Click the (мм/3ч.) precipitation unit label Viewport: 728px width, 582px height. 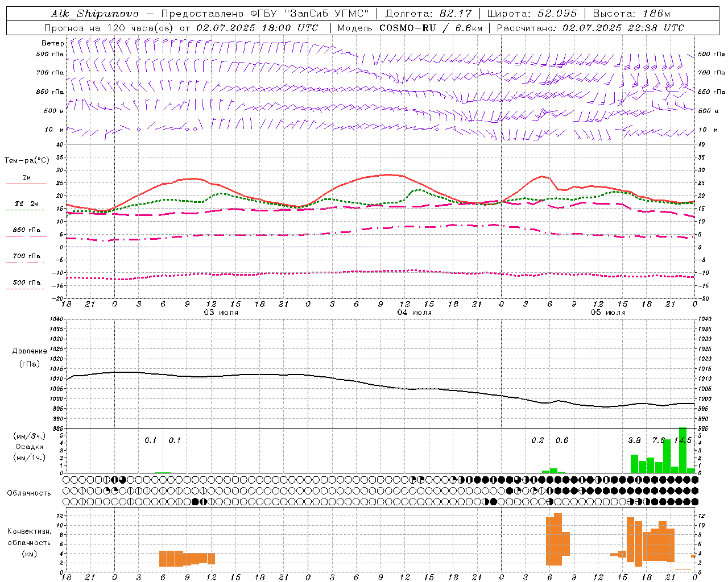29,436
